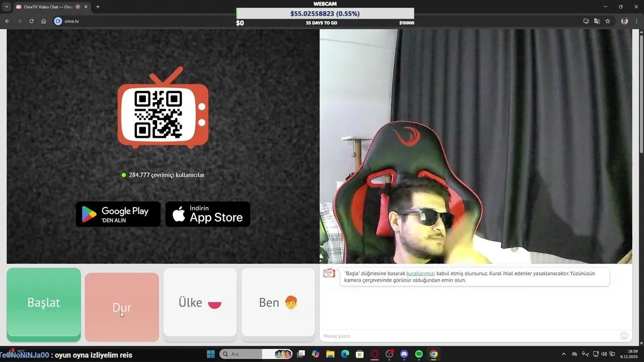Open the emoji picker smiley icon

[x=624, y=336]
